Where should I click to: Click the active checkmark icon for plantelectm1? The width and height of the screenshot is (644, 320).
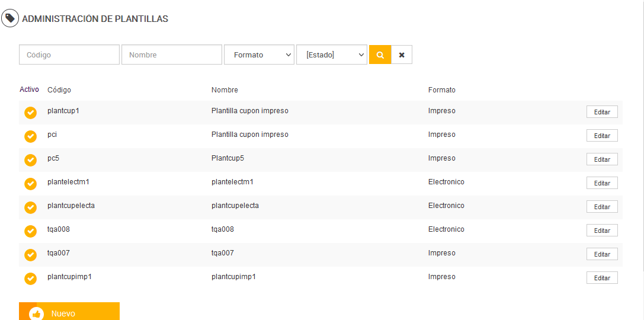coord(31,184)
